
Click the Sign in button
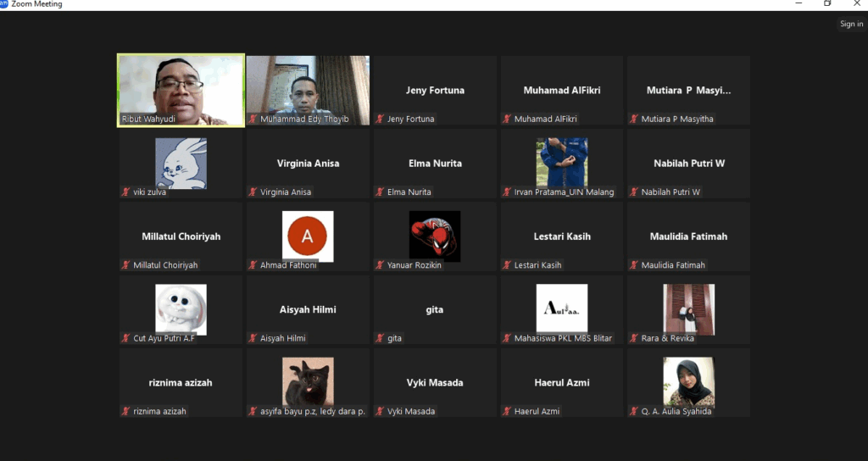coord(851,24)
